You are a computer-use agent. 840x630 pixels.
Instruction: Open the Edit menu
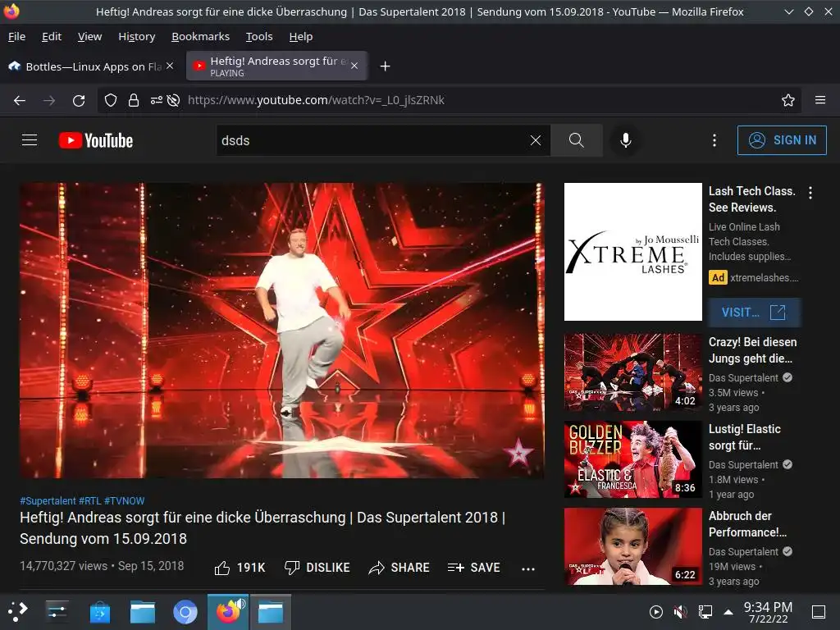pos(52,36)
